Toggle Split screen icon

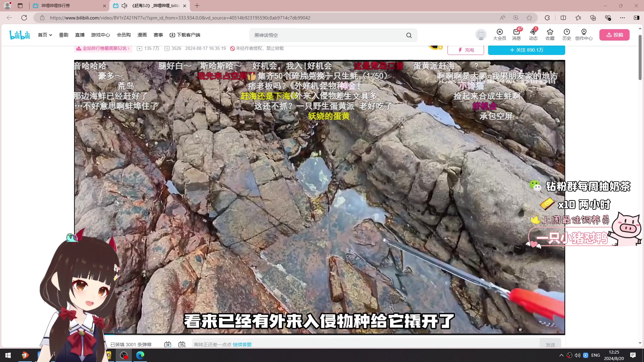coord(563,18)
